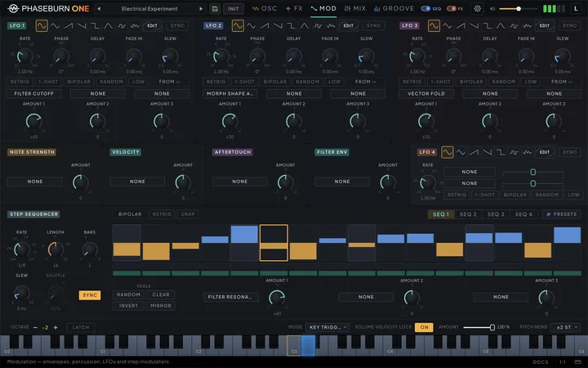588x368 pixels.
Task: Select the triangle waveform for LFO 2
Action: point(252,26)
